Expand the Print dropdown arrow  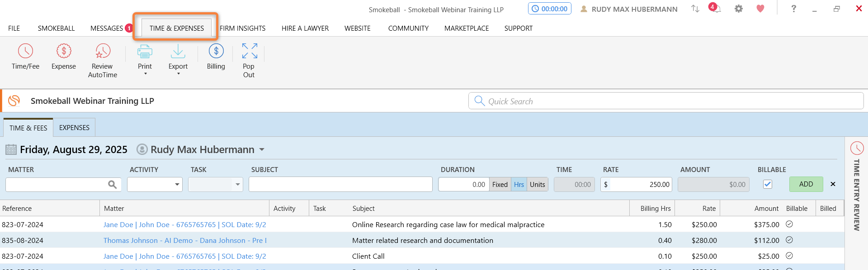(x=145, y=74)
